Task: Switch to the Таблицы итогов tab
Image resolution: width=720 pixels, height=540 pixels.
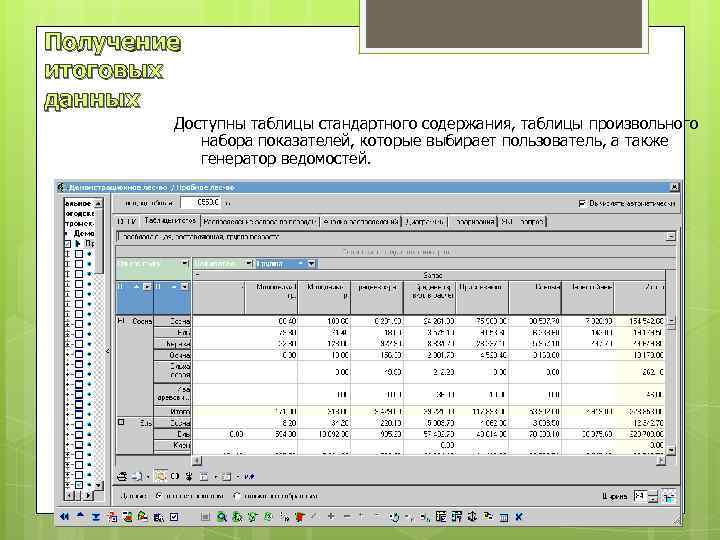Action: click(x=170, y=221)
